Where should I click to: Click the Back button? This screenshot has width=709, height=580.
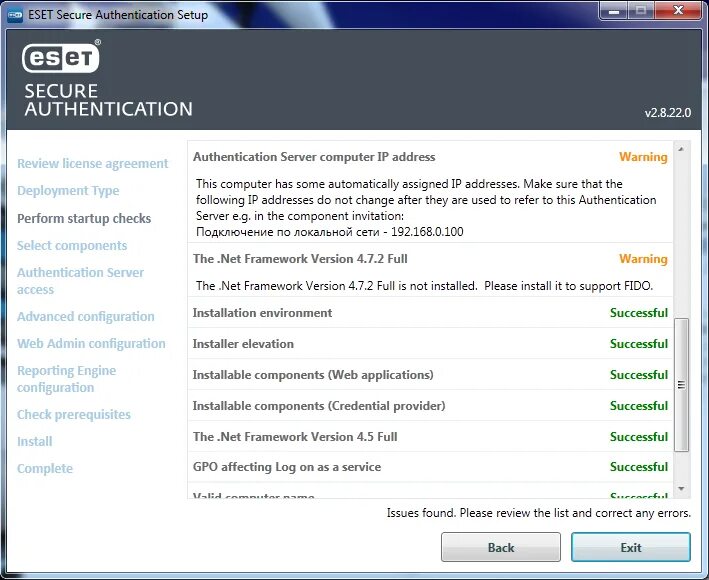(x=501, y=547)
